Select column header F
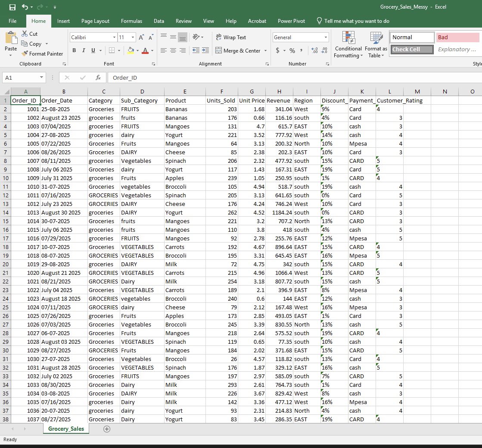This screenshot has width=482, height=448. click(x=222, y=91)
